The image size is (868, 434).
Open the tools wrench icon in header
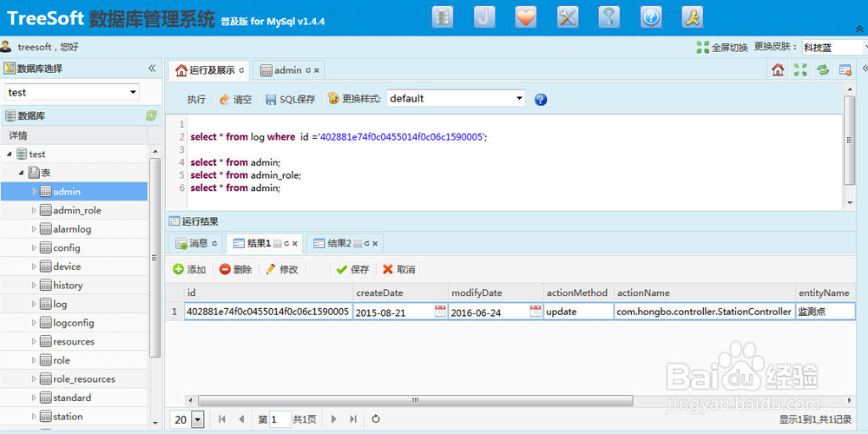[568, 17]
